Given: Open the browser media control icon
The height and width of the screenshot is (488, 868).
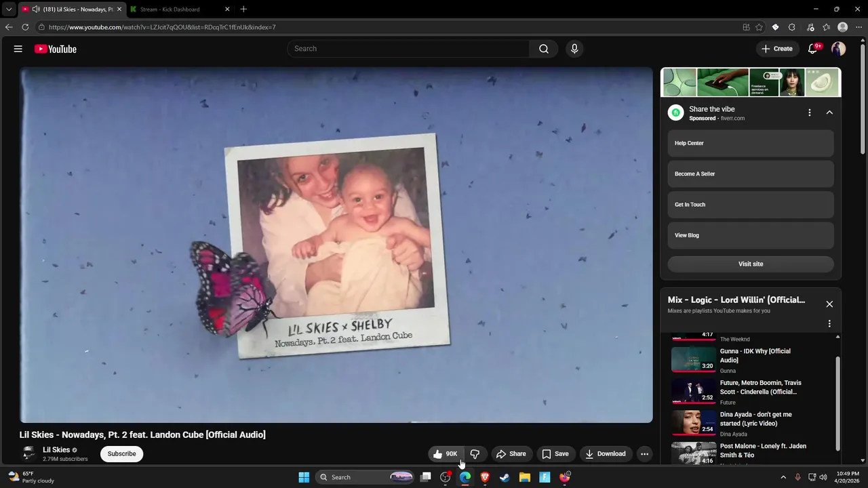Looking at the screenshot, I should [810, 27].
